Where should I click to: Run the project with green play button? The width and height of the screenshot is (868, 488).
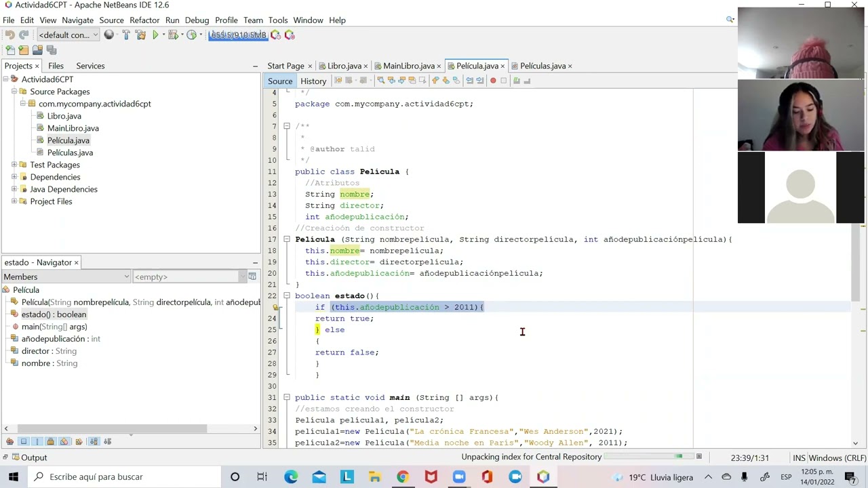pyautogui.click(x=155, y=35)
